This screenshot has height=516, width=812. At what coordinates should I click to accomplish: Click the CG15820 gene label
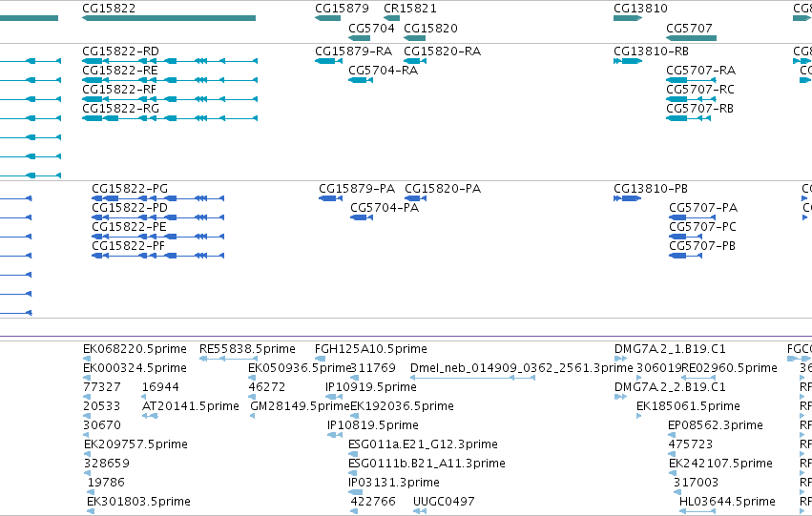[431, 28]
